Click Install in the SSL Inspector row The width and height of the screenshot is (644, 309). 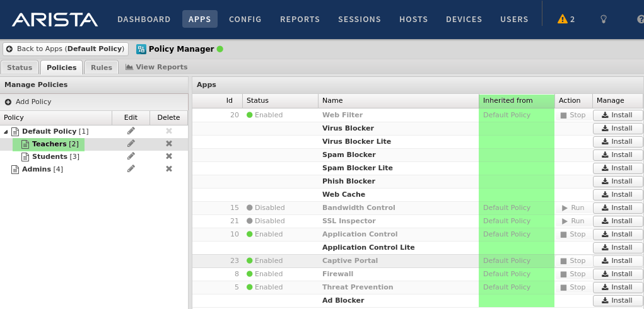tap(618, 221)
